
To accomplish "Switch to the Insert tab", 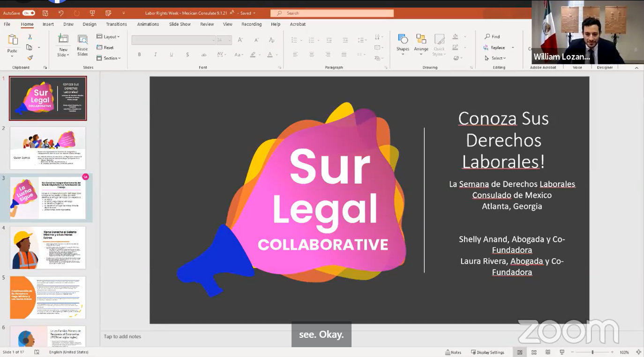I will 48,24.
